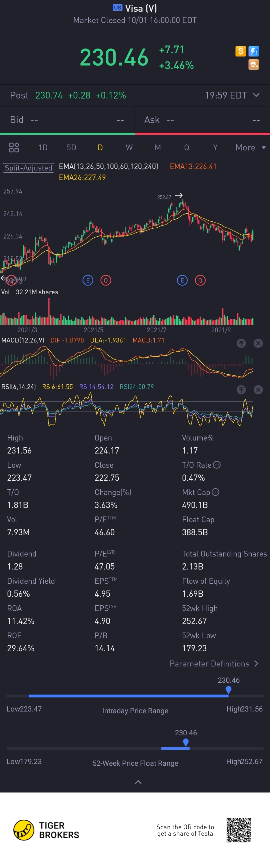Viewport: 270px width, 868px height.
Task: Tap the US market flag badge
Action: (x=117, y=7)
